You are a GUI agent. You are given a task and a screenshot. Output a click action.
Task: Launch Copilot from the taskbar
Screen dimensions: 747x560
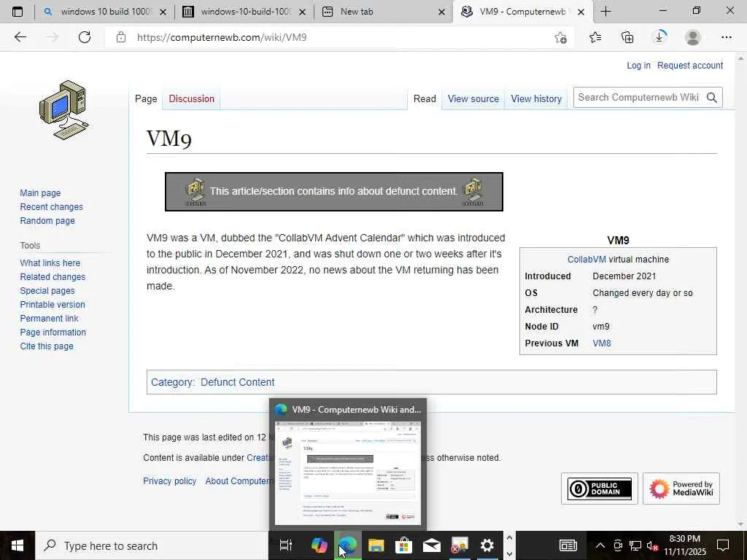(x=319, y=545)
